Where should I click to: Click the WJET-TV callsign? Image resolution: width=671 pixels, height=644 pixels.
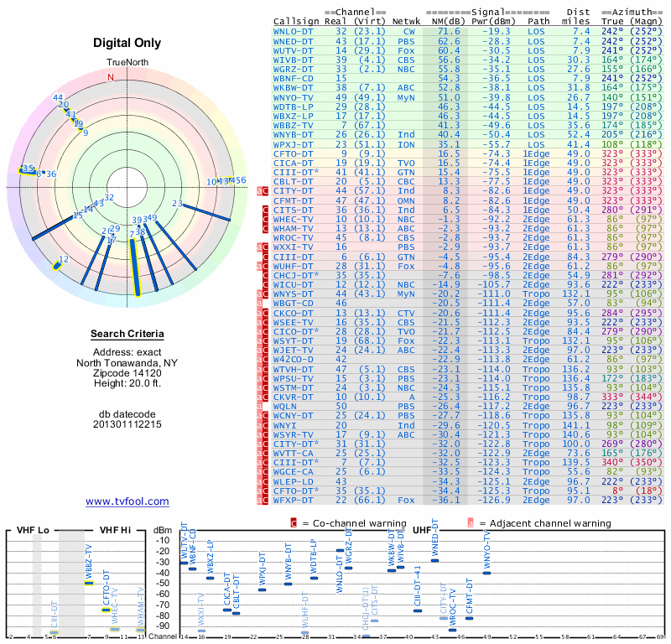click(293, 350)
